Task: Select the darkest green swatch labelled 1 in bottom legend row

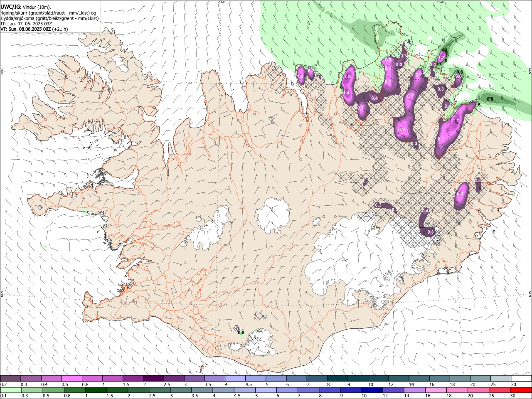Action: (96, 390)
